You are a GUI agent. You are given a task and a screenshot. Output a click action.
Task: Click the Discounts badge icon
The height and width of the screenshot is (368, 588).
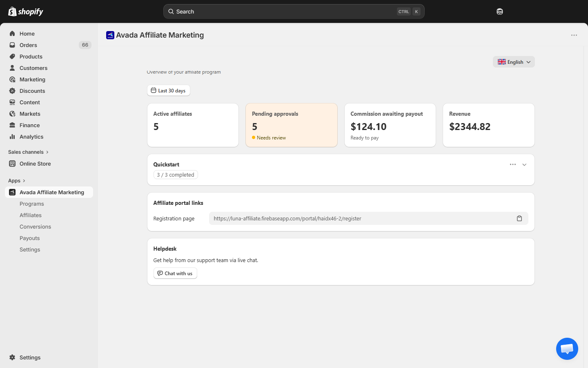[12, 91]
